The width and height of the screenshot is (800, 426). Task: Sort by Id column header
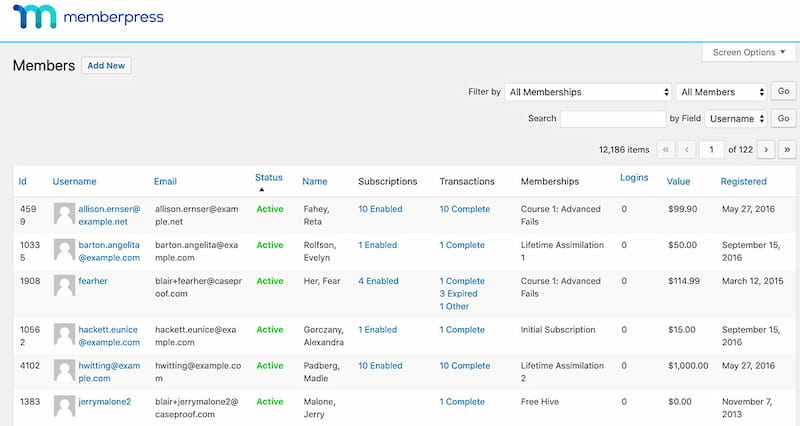pos(22,181)
